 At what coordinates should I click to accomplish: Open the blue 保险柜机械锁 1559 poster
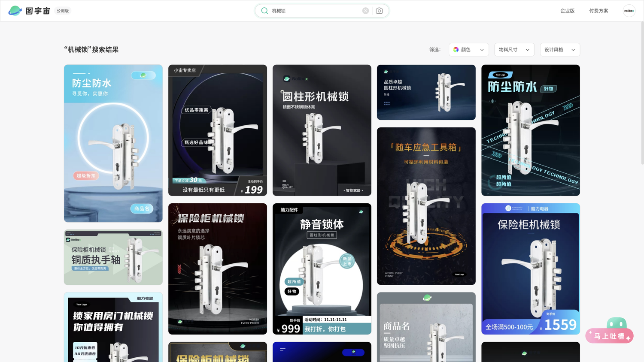(531, 269)
